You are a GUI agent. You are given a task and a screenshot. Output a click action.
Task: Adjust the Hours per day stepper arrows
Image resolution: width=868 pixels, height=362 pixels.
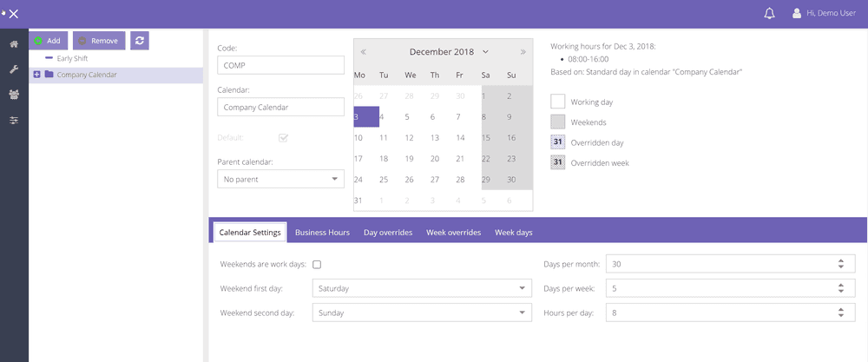[840, 313]
